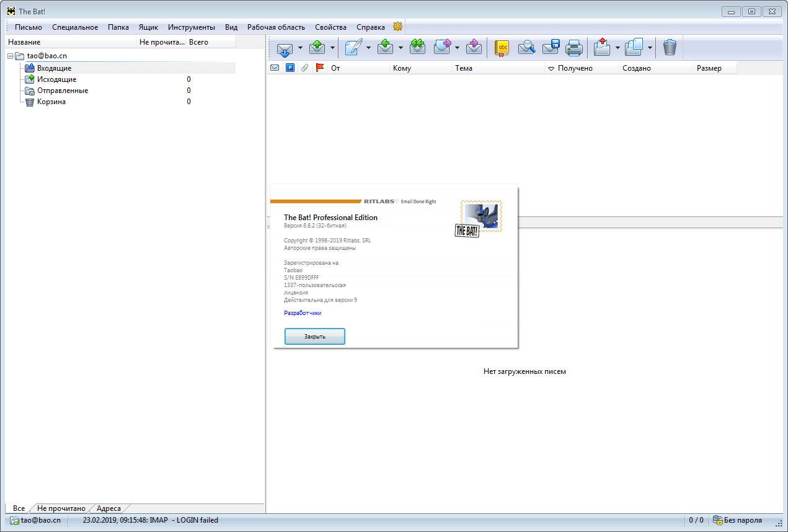The height and width of the screenshot is (532, 788).
Task: Open the Ящик menu
Action: pyautogui.click(x=148, y=27)
